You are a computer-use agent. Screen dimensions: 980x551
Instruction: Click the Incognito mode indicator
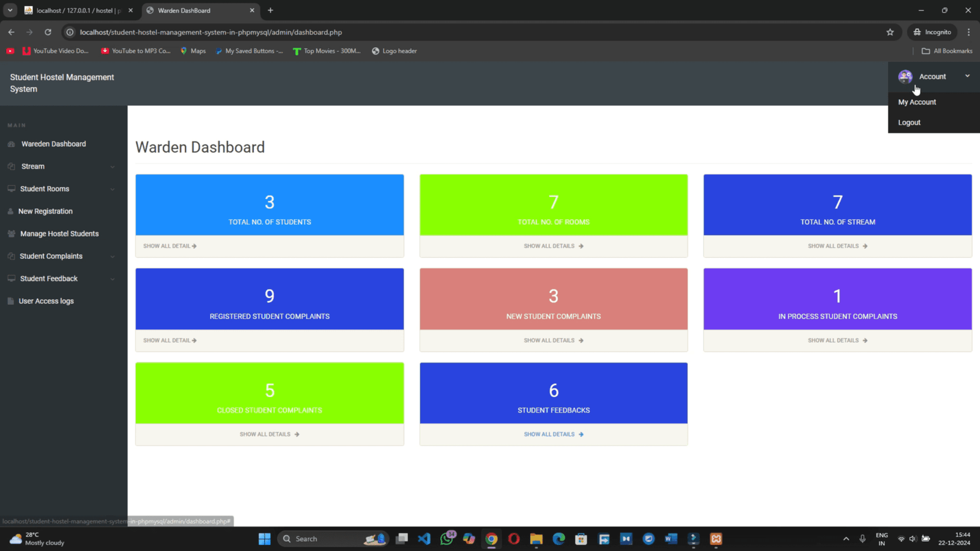tap(932, 32)
